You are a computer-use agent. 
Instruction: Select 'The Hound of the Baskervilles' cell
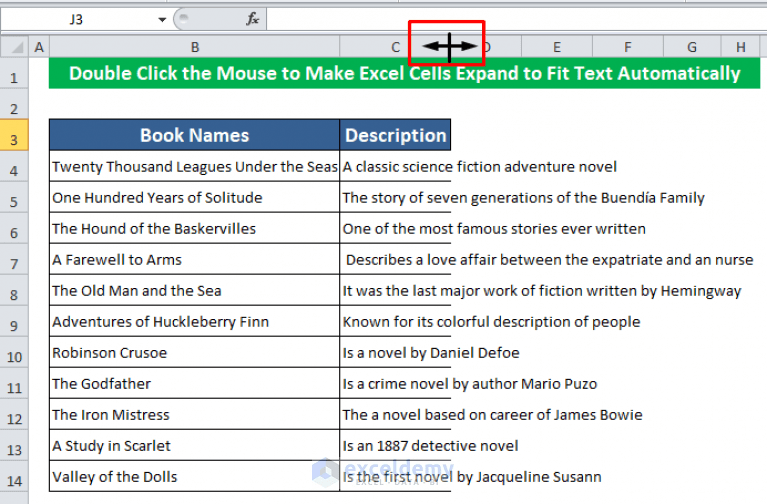tap(195, 229)
